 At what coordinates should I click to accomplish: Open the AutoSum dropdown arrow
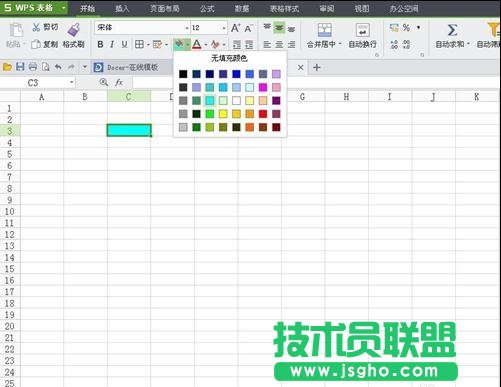[468, 44]
